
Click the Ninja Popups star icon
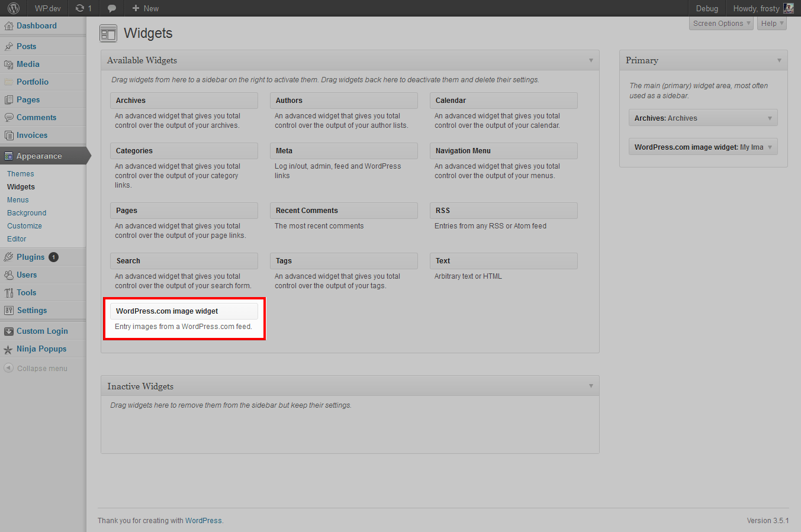click(x=8, y=350)
